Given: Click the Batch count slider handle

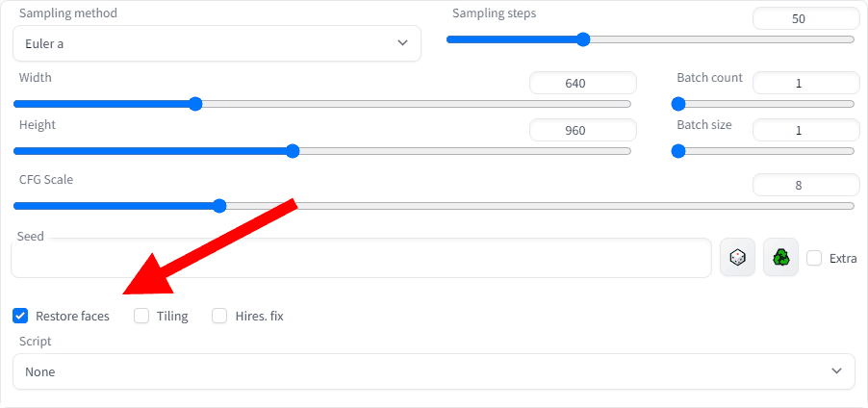Looking at the screenshot, I should click(x=678, y=104).
